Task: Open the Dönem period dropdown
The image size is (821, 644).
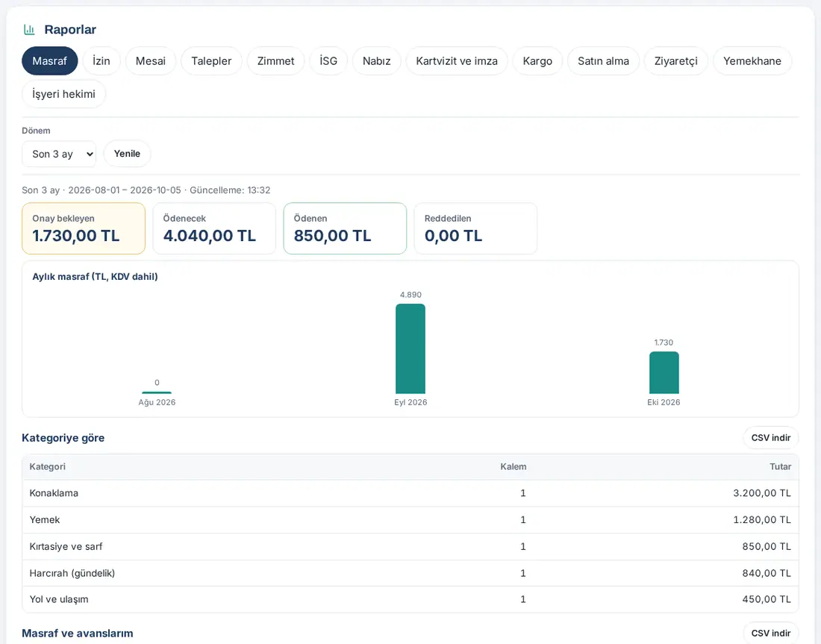Action: coord(59,154)
